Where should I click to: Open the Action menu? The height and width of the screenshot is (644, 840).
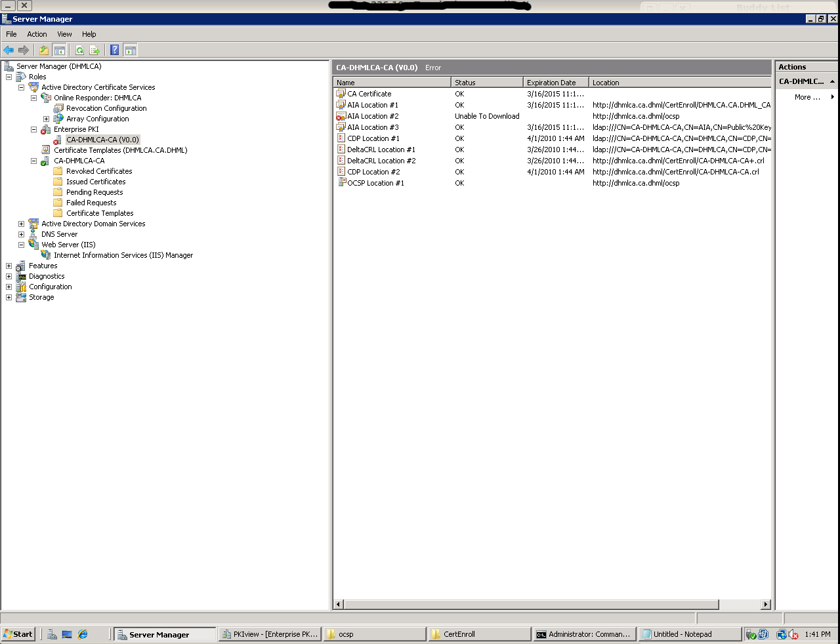click(x=37, y=34)
